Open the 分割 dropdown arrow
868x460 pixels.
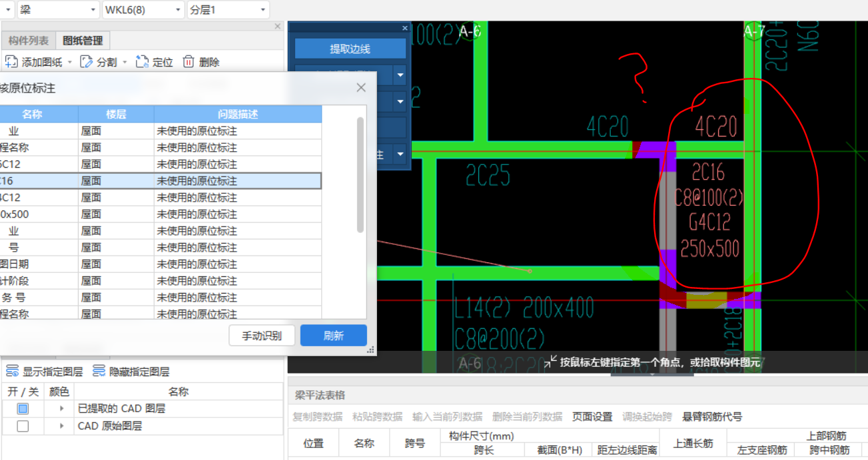coord(125,63)
